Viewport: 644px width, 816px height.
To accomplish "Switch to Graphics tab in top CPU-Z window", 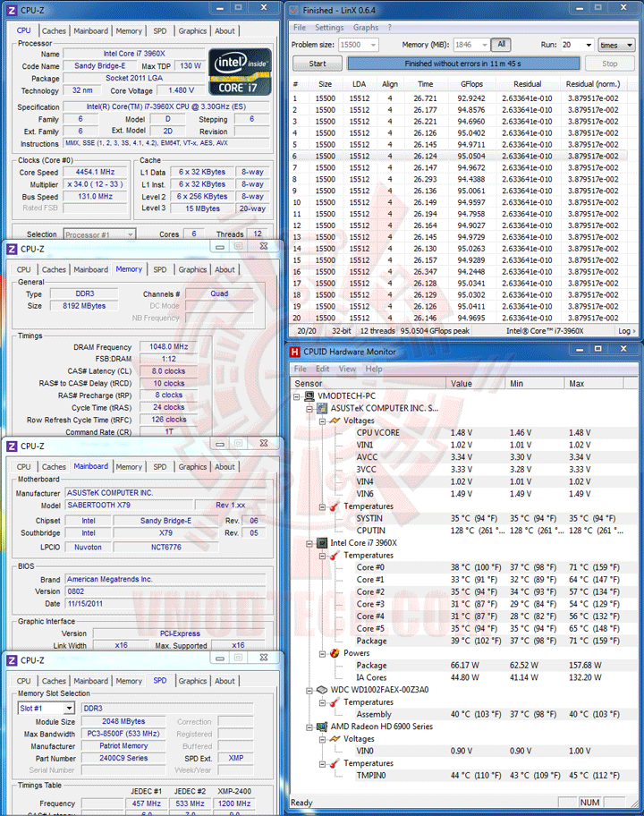I will pyautogui.click(x=192, y=31).
